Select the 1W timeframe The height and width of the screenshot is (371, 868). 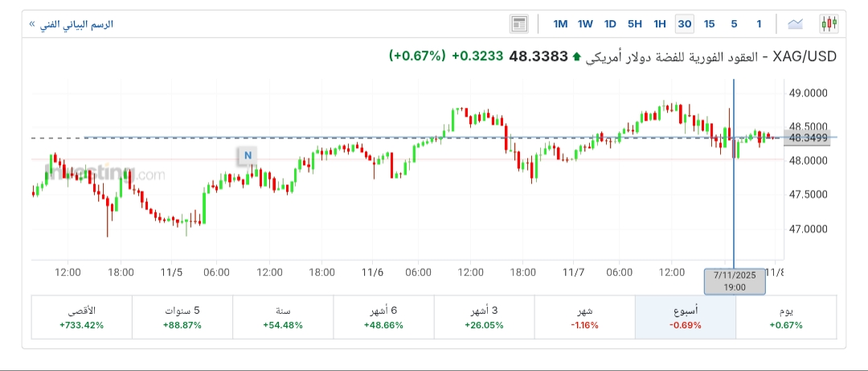tap(585, 23)
